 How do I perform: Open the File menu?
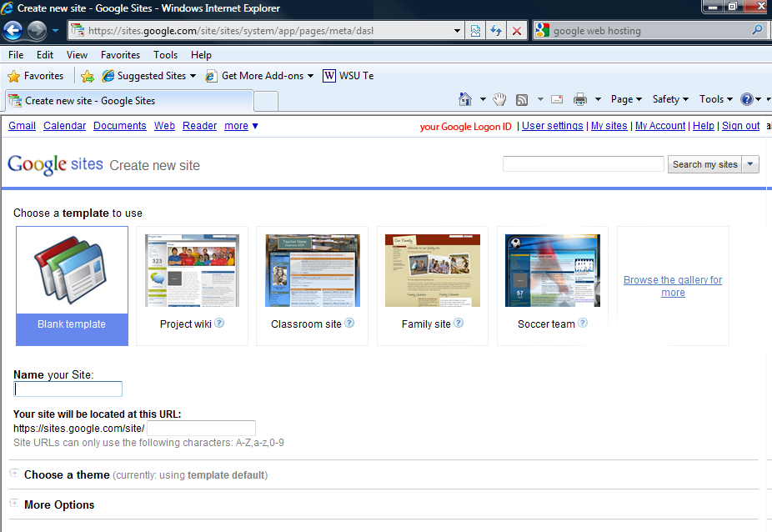click(16, 55)
